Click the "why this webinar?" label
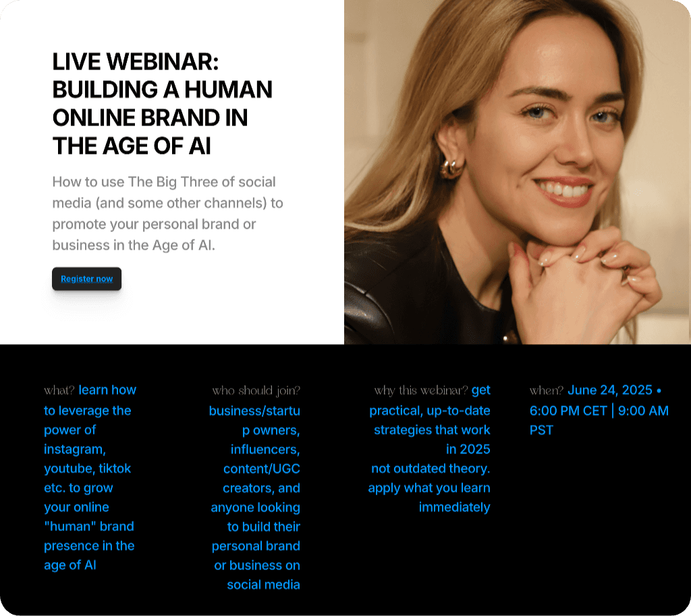 (421, 391)
